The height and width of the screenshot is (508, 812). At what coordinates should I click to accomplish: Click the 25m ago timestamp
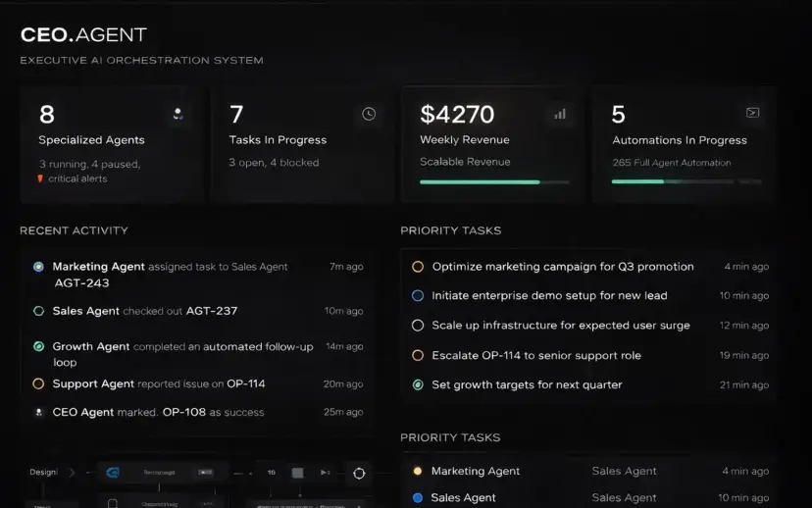pos(343,412)
